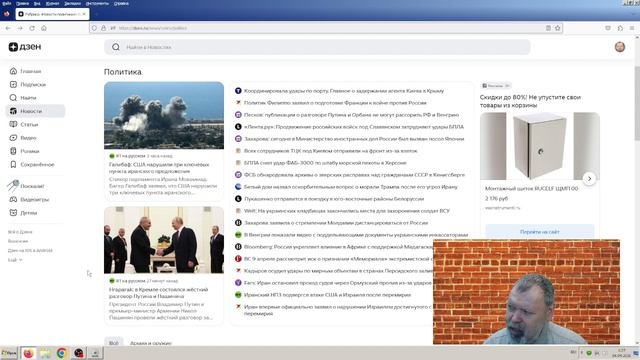Image resolution: width=640 pixels, height=360 pixels.
Task: Open a new browser tab
Action: pos(96,14)
